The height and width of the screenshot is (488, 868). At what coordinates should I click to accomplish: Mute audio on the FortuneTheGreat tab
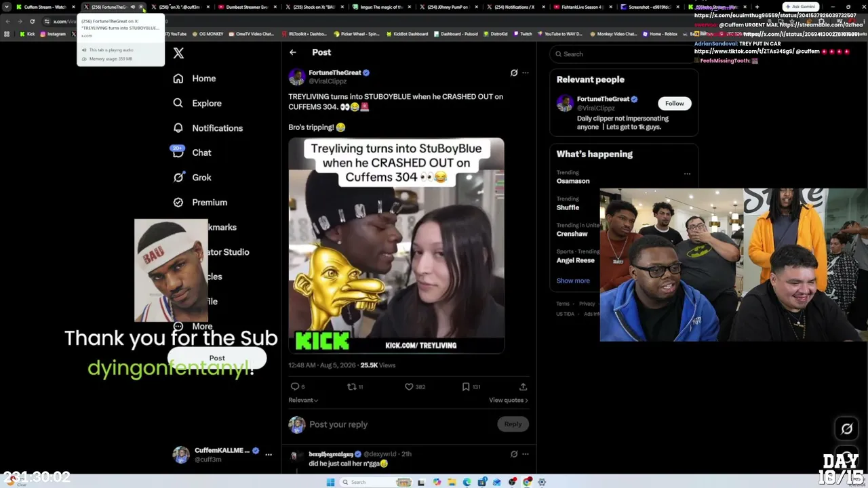pos(133,7)
